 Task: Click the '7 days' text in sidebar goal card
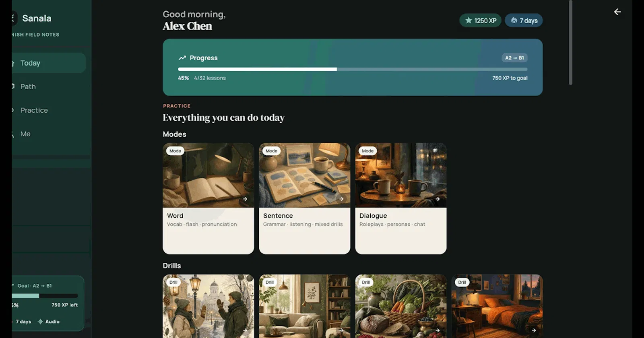(23, 322)
